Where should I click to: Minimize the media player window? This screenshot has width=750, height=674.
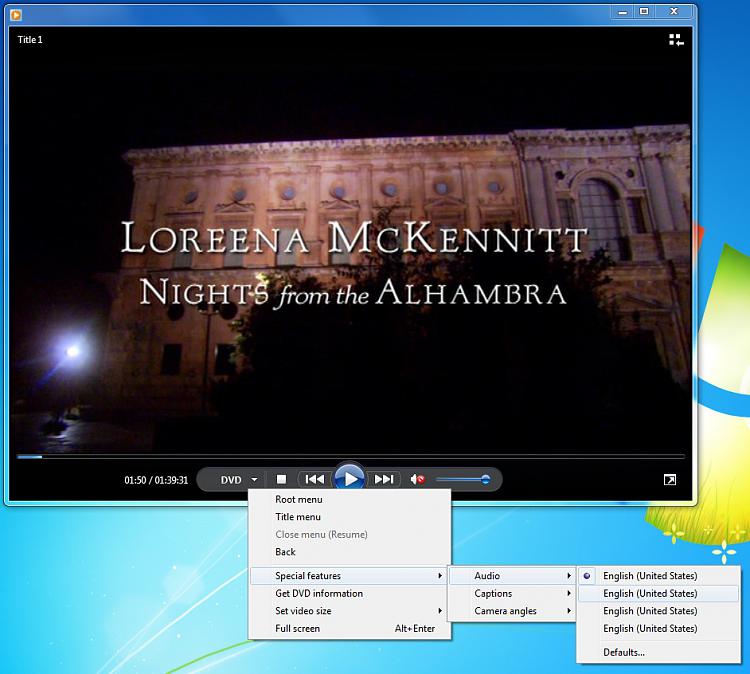[623, 12]
